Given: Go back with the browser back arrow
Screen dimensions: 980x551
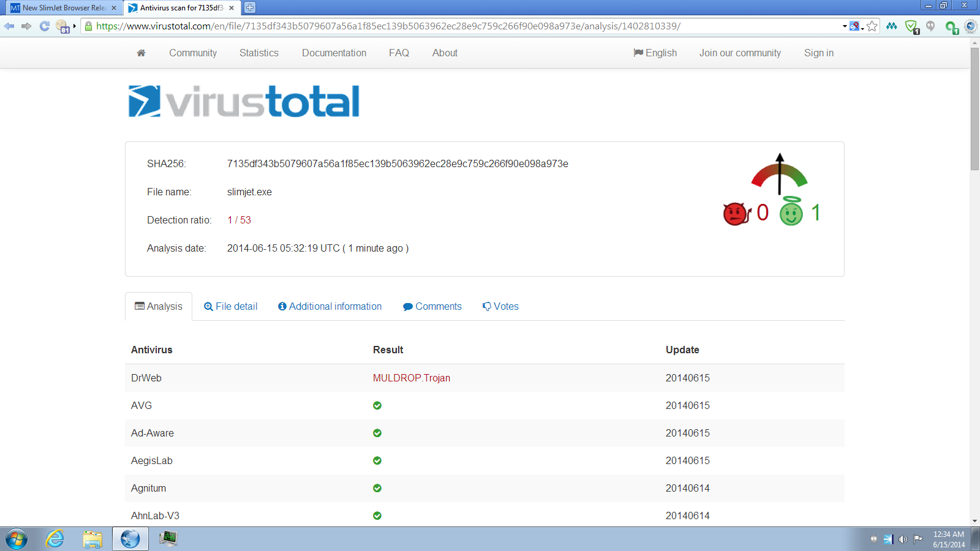Looking at the screenshot, I should click(9, 26).
